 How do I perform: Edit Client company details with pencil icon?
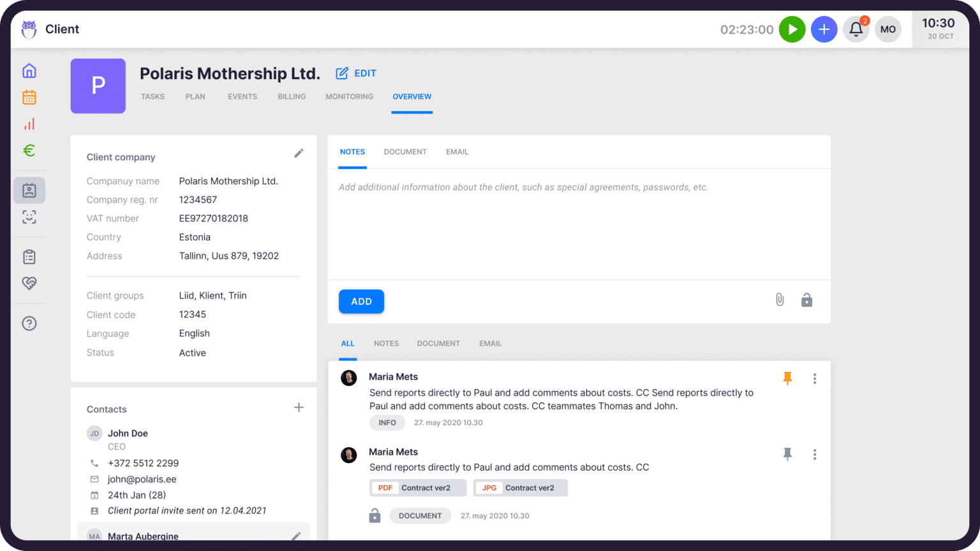coord(299,153)
